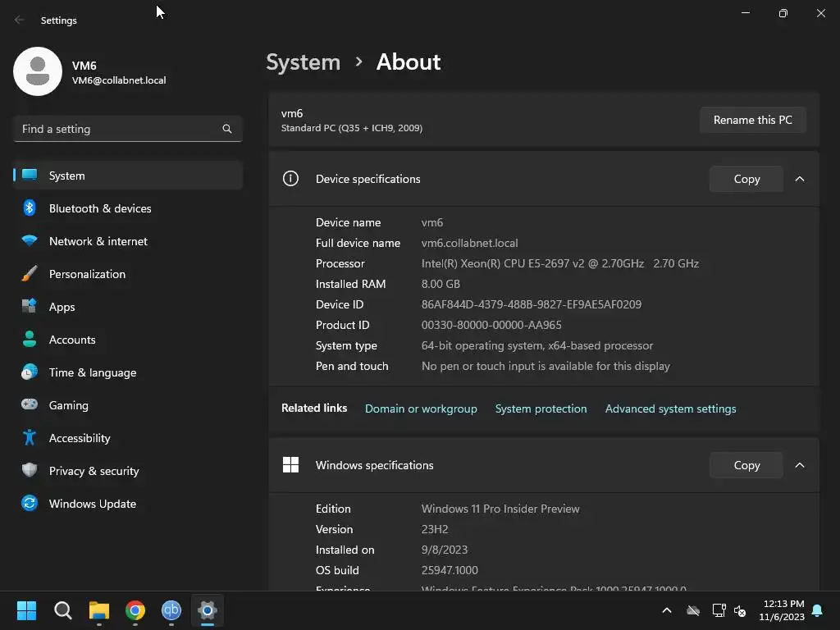Click the Bluetooth icon in the sidebar
The image size is (840, 630).
click(x=30, y=208)
